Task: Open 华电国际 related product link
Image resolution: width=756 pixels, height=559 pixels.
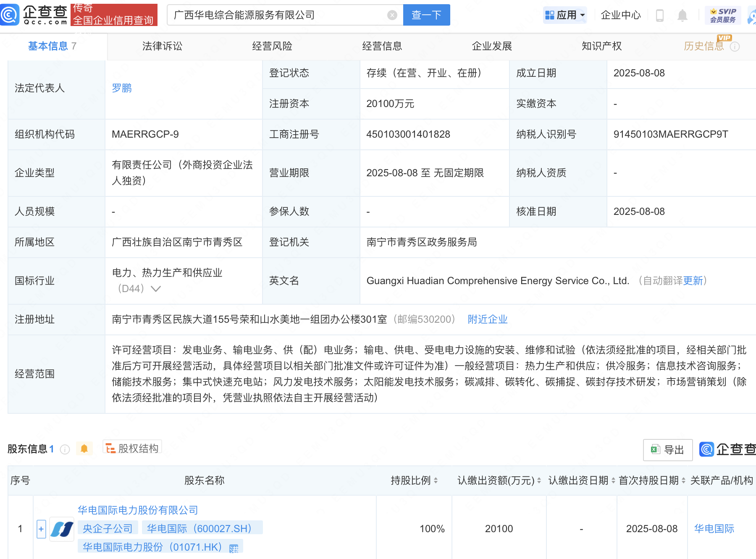Action: click(x=714, y=529)
